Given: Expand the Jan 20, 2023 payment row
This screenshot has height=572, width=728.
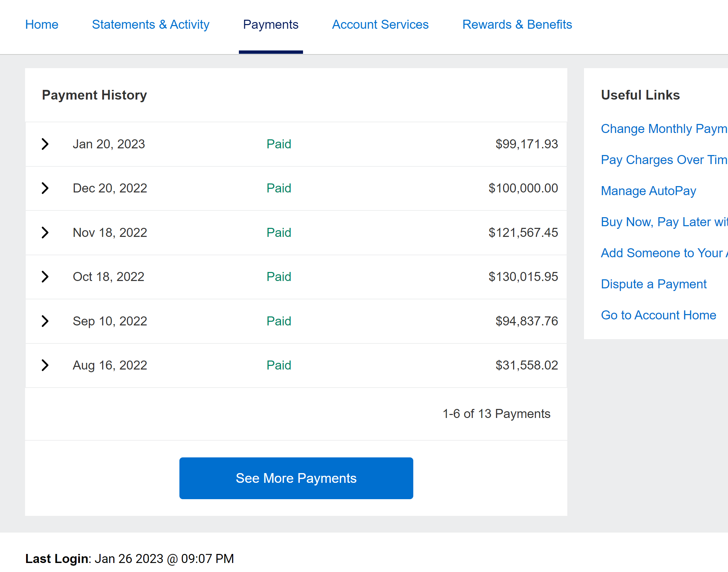Looking at the screenshot, I should (45, 144).
